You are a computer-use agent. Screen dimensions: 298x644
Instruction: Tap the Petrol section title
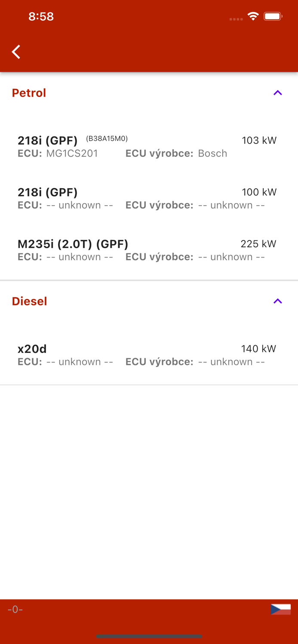tap(28, 93)
